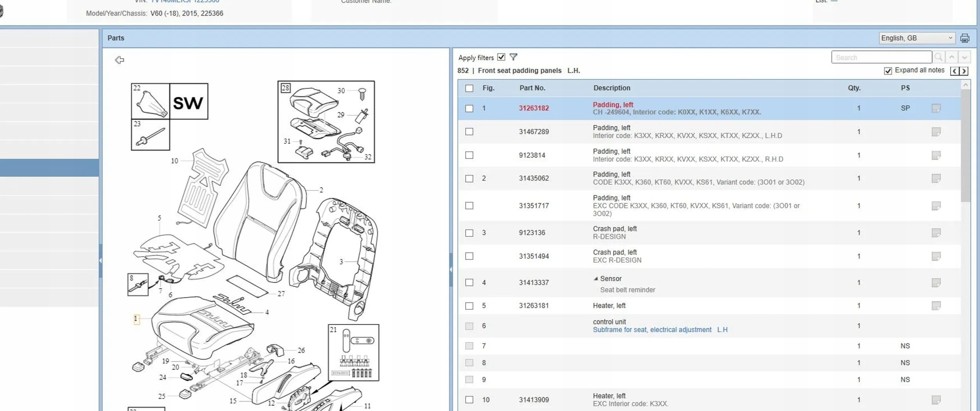Toggle the Apply filters checkbox
980x411 pixels.
[x=501, y=57]
